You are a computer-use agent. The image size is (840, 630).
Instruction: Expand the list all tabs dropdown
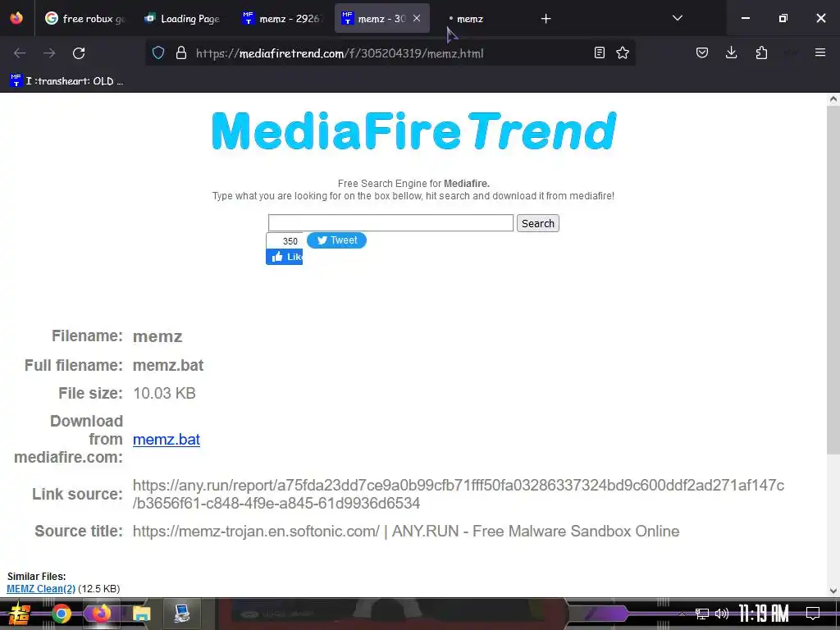point(677,18)
